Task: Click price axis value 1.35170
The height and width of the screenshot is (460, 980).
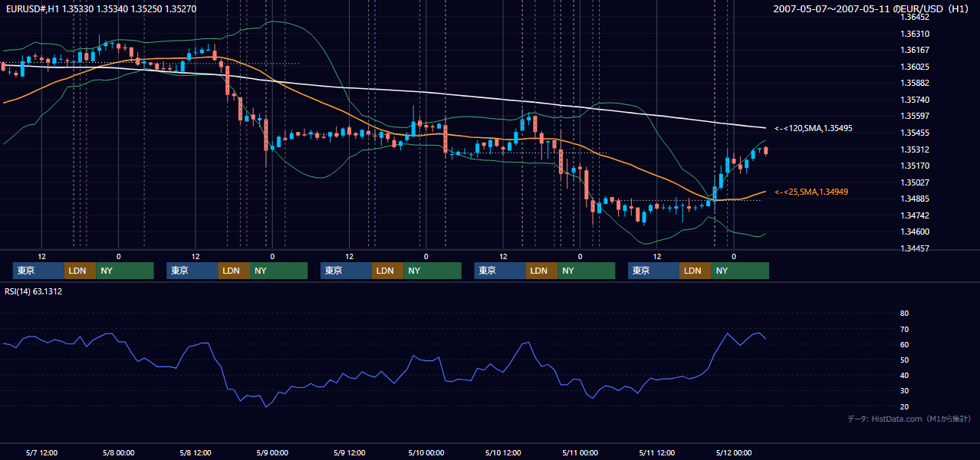Action: pyautogui.click(x=915, y=166)
